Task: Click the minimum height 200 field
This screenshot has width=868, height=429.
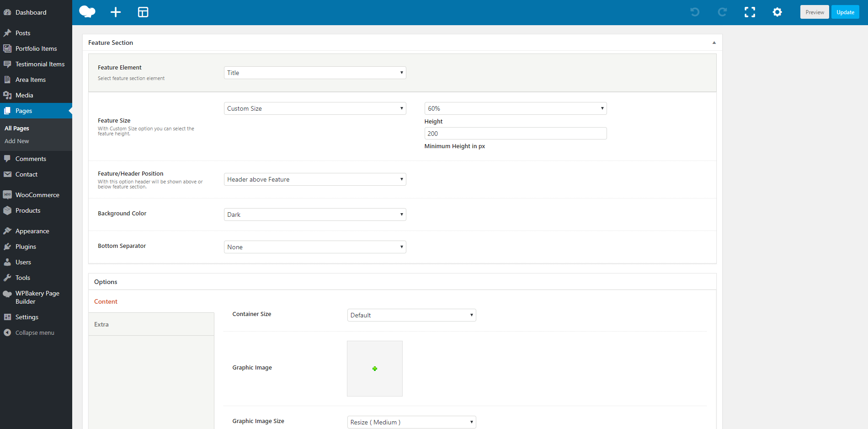Action: [516, 134]
